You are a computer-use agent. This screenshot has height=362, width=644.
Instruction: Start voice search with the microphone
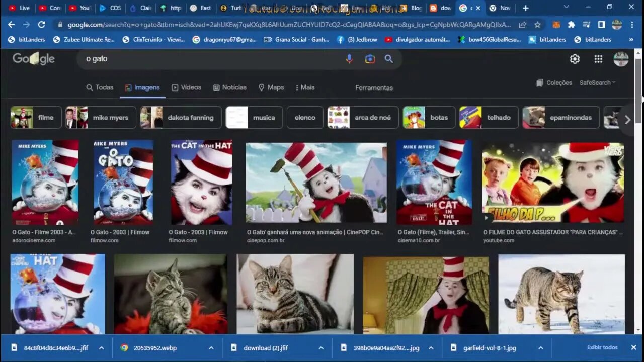(x=349, y=59)
